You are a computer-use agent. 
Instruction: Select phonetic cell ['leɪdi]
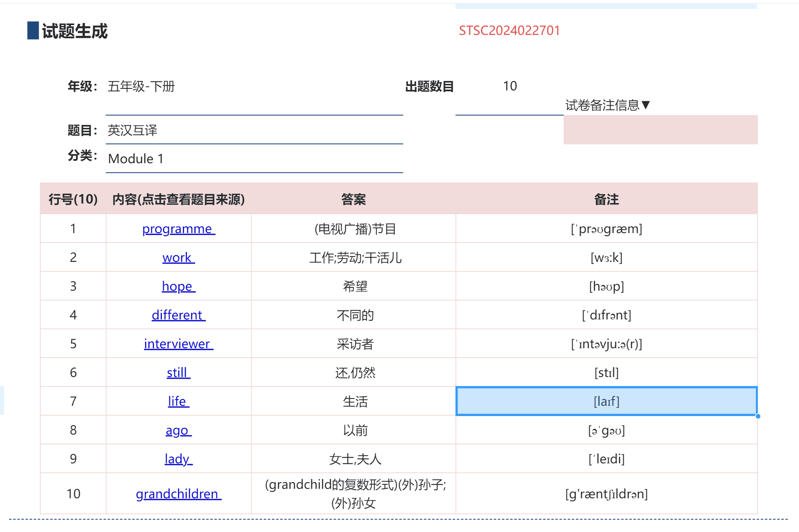[x=606, y=459]
